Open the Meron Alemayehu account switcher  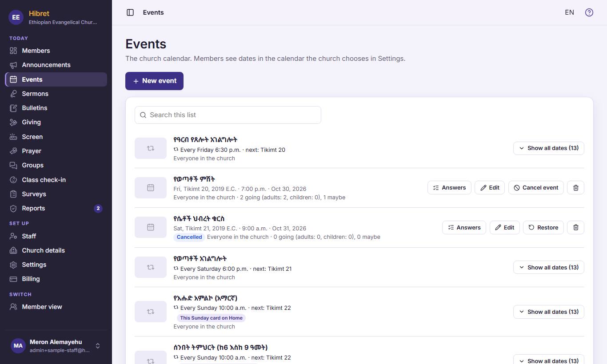(56, 346)
